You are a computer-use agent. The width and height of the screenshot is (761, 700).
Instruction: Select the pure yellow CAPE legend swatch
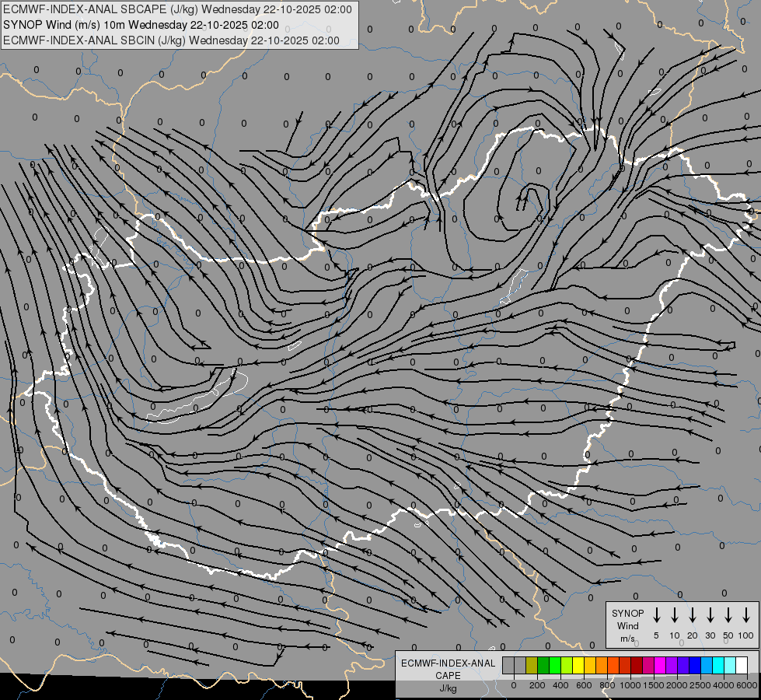pyautogui.click(x=578, y=665)
